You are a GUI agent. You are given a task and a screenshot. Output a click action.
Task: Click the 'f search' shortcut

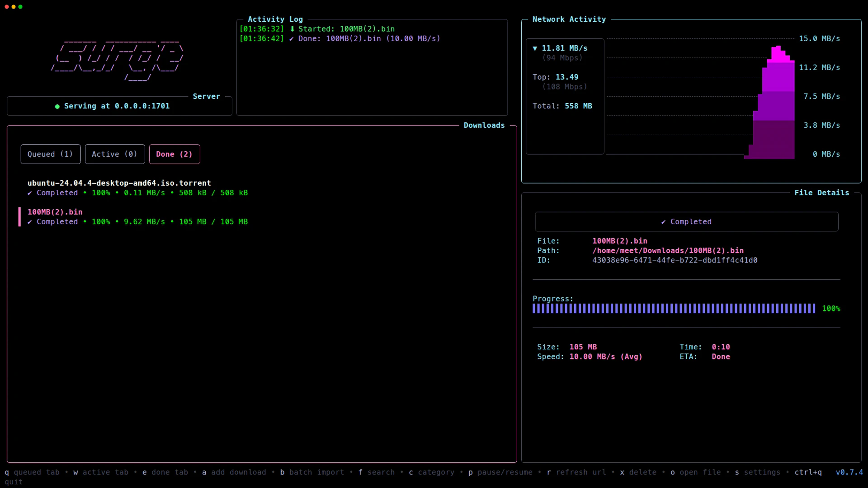point(377,472)
